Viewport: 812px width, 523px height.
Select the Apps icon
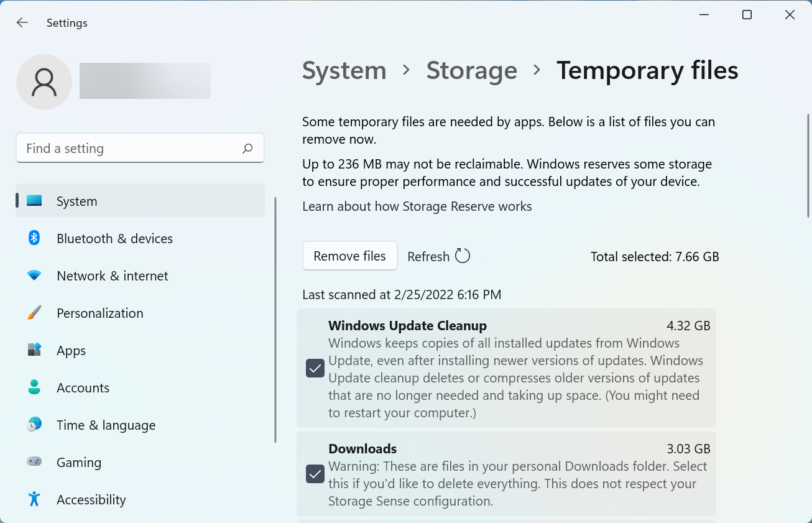[x=34, y=350]
